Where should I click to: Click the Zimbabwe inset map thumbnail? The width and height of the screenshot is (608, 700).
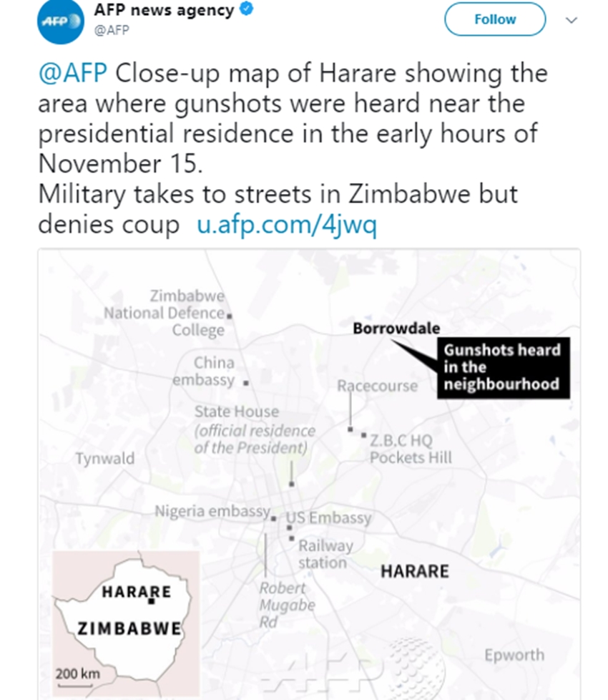pyautogui.click(x=126, y=616)
